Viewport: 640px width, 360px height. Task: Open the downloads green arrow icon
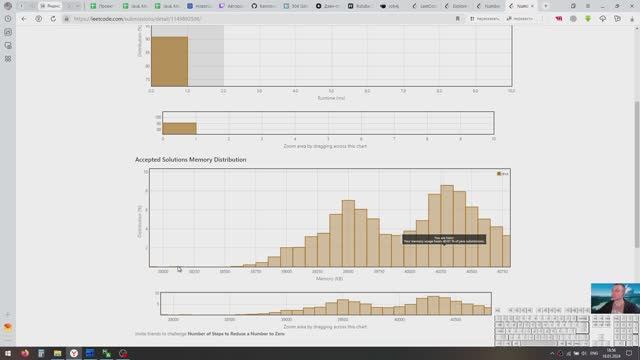click(588, 19)
